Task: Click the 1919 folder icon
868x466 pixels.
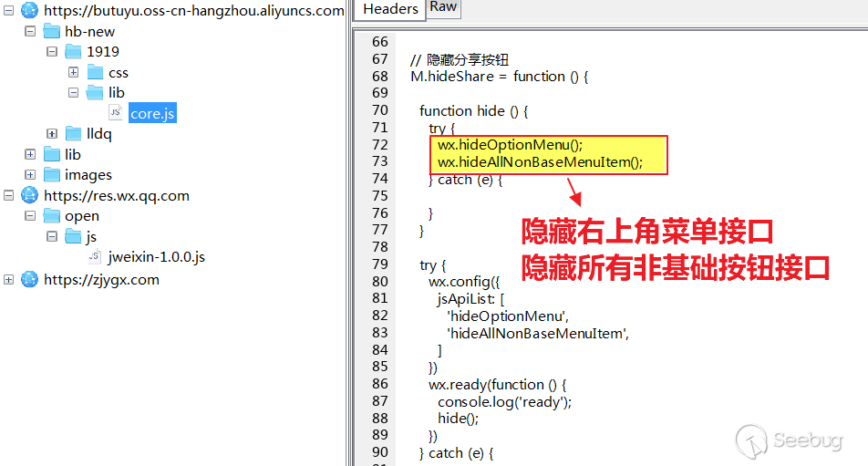Action: 73,51
